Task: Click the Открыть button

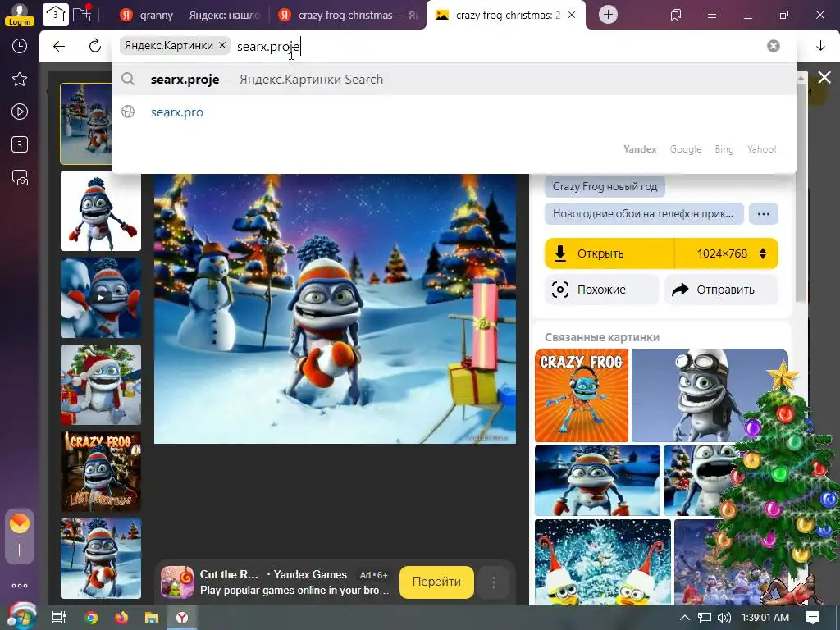Action: click(x=609, y=253)
